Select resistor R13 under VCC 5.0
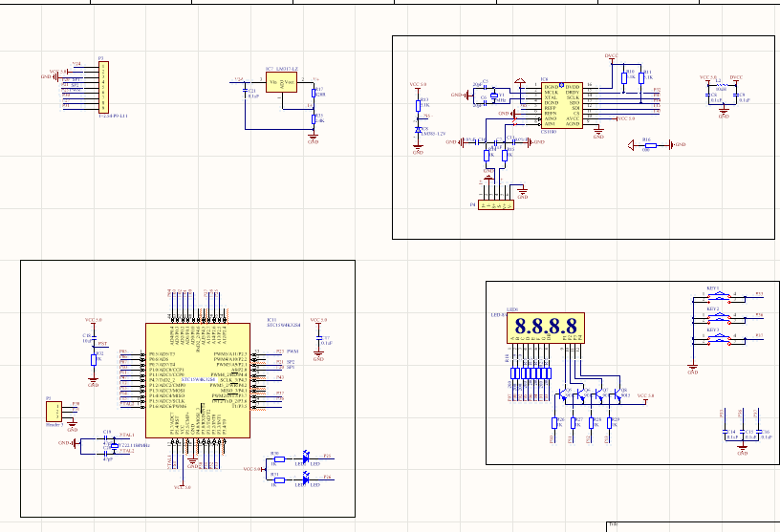Screen dimensions: 780x532 pyautogui.click(x=418, y=105)
